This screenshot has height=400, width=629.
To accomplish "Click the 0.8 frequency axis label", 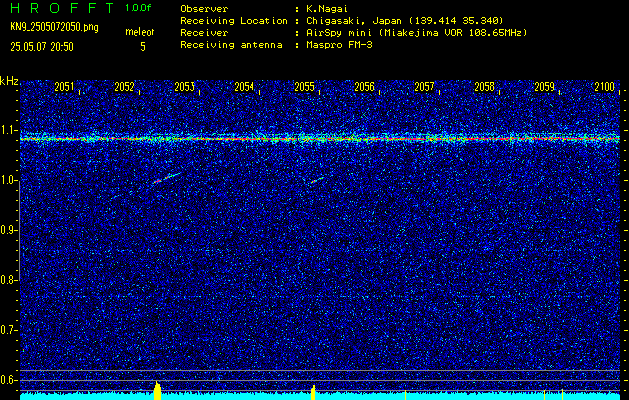I will pyautogui.click(x=8, y=280).
